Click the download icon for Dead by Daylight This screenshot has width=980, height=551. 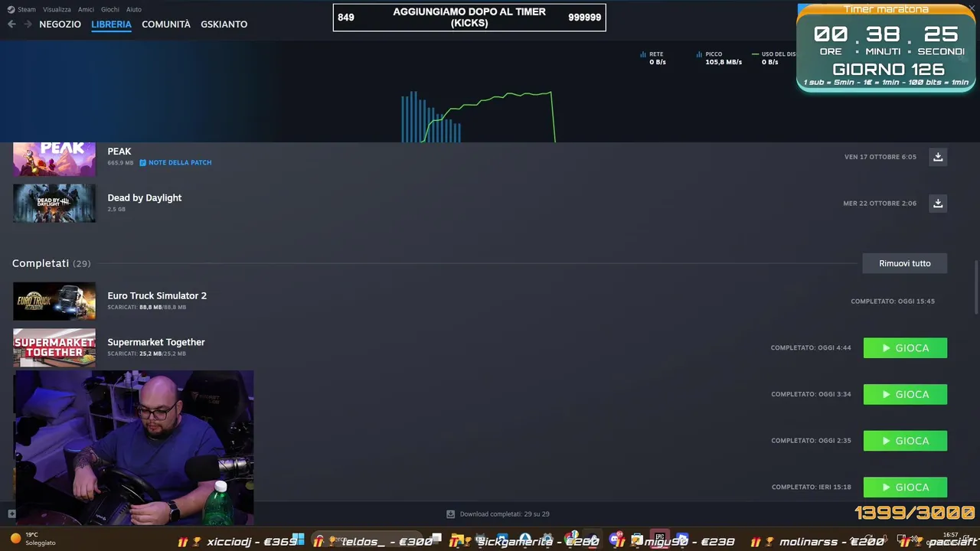[x=938, y=204]
